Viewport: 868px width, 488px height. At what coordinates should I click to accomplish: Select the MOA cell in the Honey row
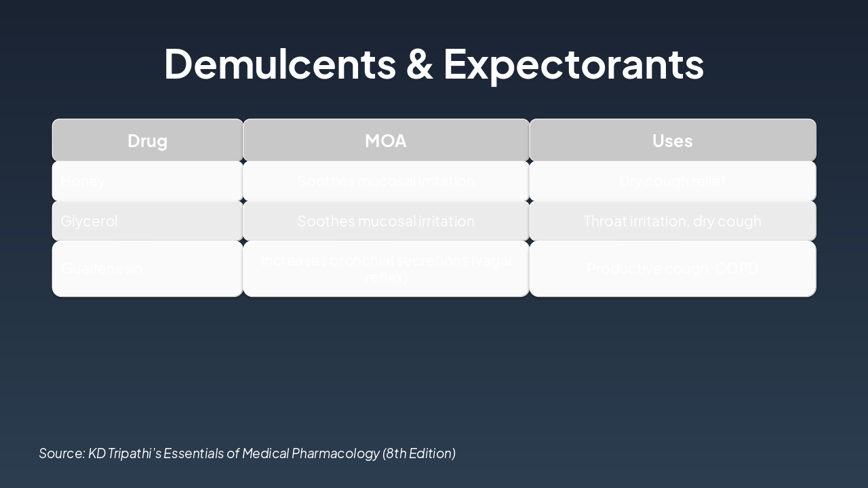click(386, 181)
